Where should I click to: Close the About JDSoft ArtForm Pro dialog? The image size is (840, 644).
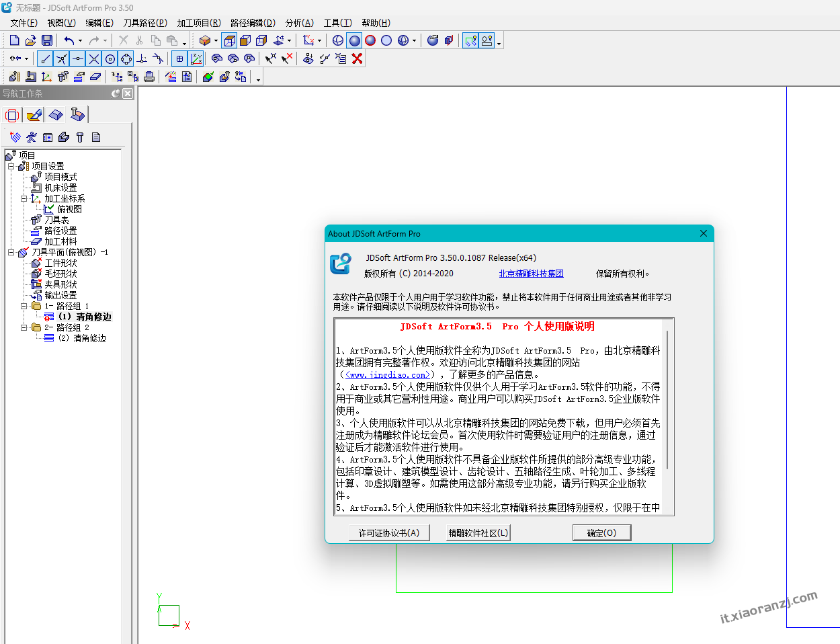[x=703, y=233]
